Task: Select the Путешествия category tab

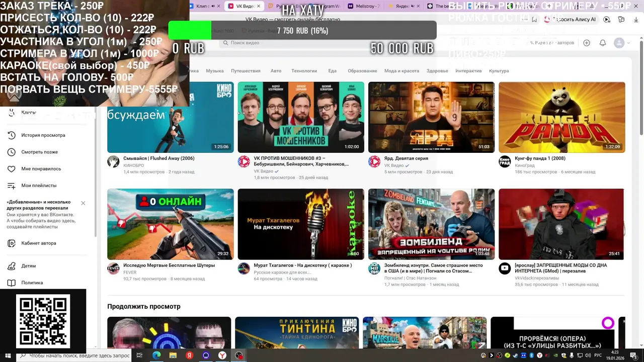Action: tap(246, 71)
